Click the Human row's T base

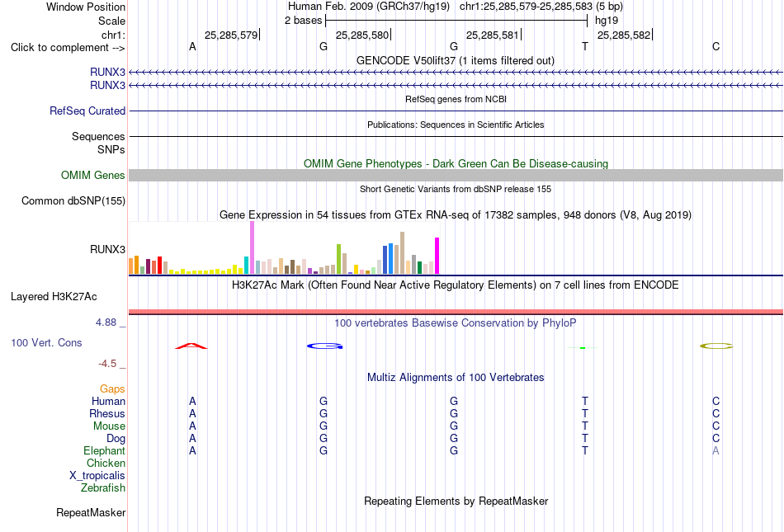click(x=585, y=401)
